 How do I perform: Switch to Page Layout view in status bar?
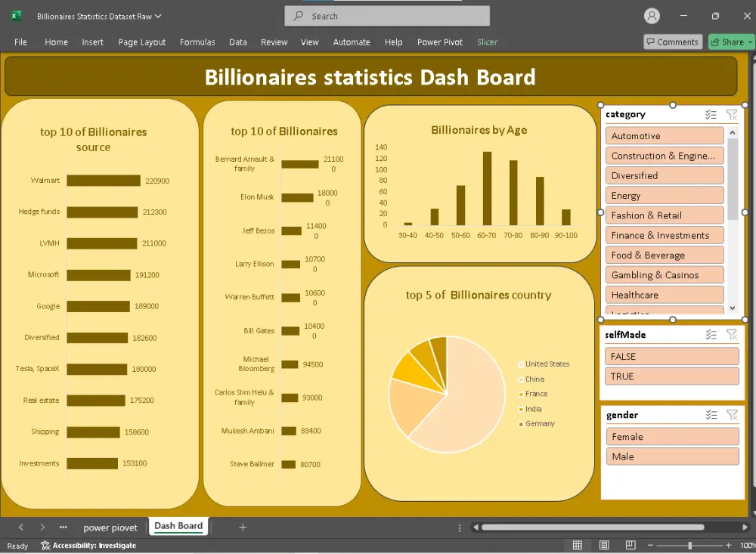point(603,545)
